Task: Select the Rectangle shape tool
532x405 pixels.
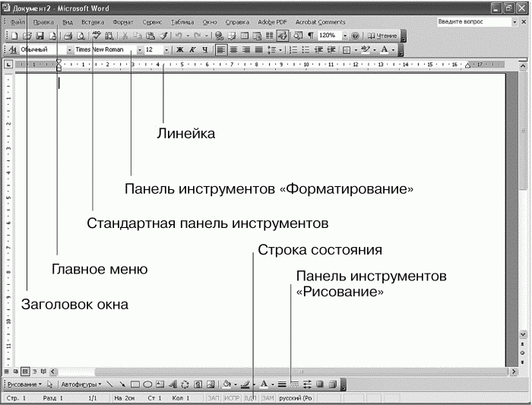Action: click(x=135, y=384)
